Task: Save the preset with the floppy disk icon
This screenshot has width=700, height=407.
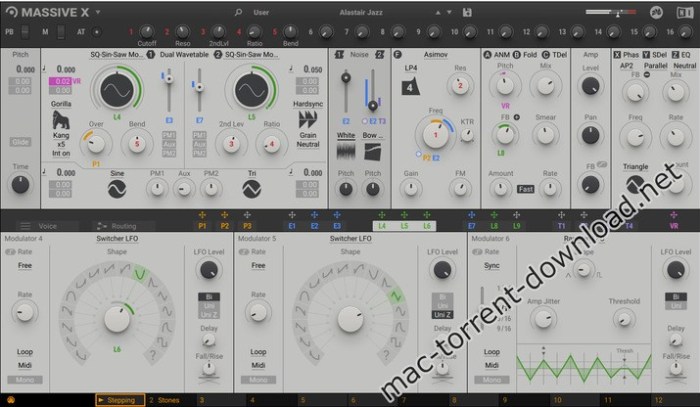Action: [x=467, y=12]
